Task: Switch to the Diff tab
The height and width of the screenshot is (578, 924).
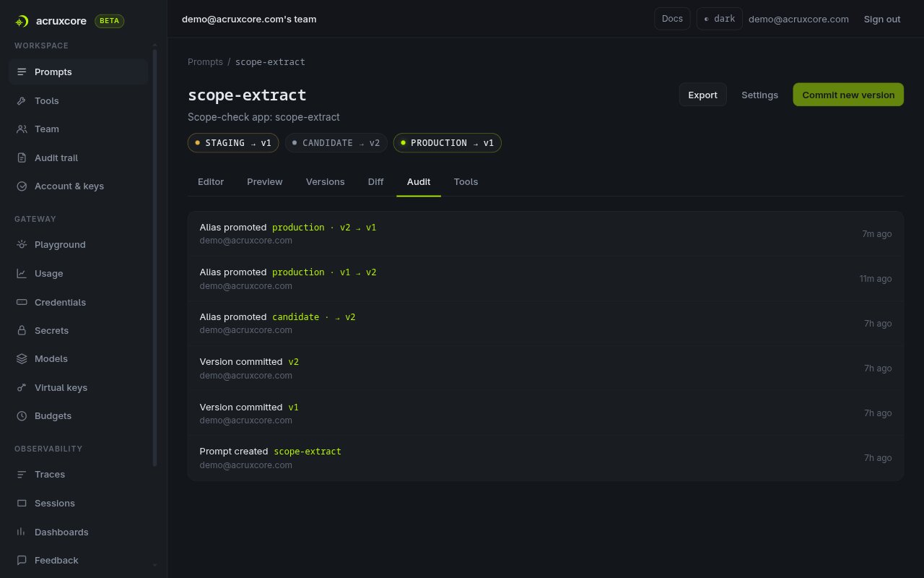Action: [376, 182]
